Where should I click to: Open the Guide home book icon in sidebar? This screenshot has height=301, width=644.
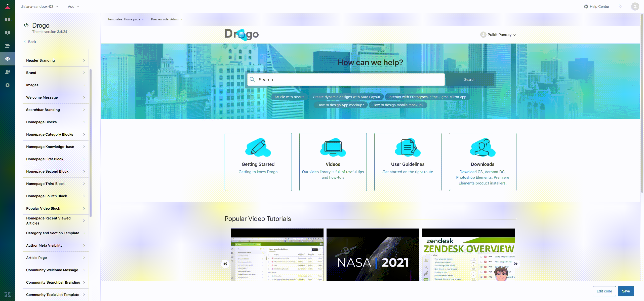coord(8,20)
